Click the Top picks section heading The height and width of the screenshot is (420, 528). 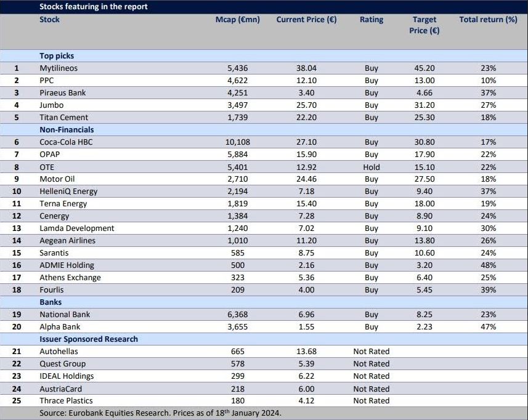tap(57, 56)
